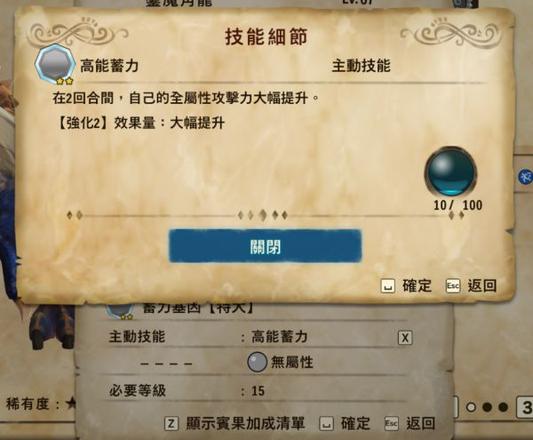Click the 高能蓄力 skill octagon icon
The height and width of the screenshot is (440, 533).
pyautogui.click(x=55, y=64)
